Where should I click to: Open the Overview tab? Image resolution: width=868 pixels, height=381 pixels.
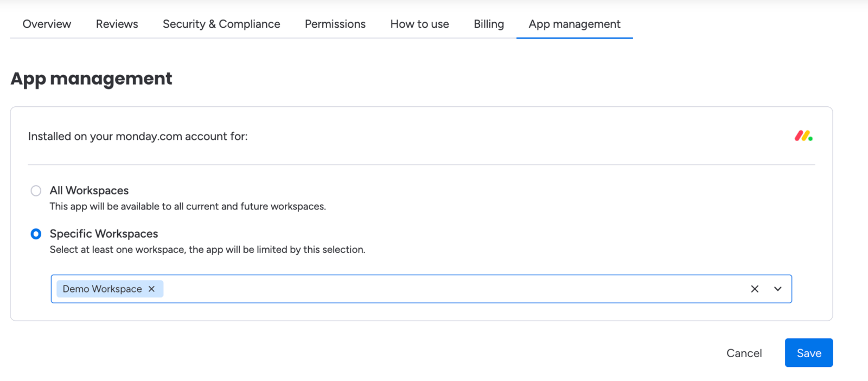(47, 24)
